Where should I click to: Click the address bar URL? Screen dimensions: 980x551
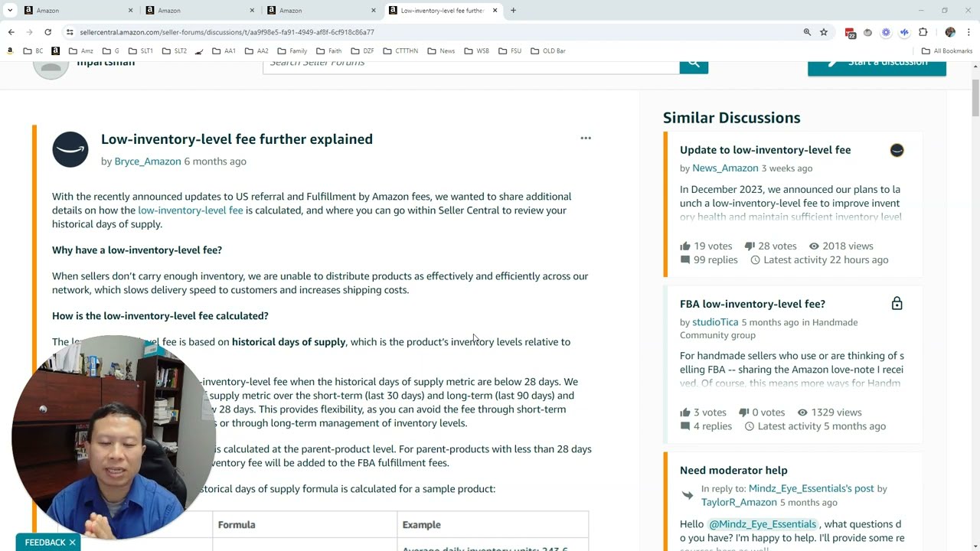[x=227, y=32]
